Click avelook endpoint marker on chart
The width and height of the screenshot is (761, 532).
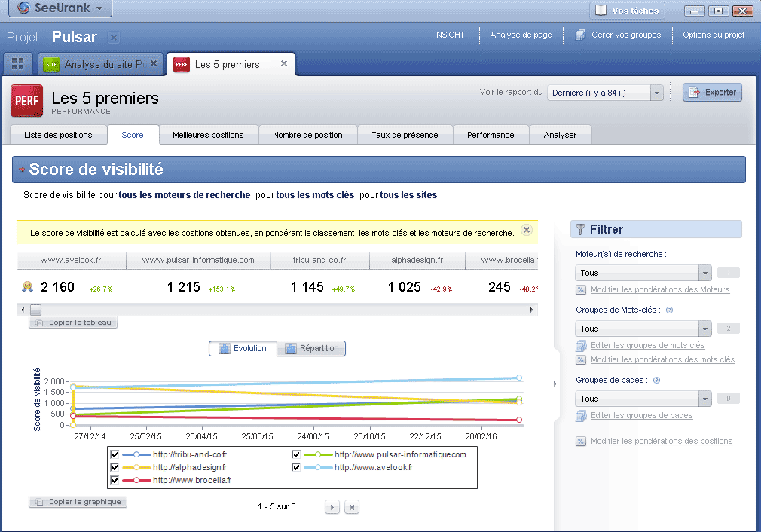pyautogui.click(x=519, y=378)
